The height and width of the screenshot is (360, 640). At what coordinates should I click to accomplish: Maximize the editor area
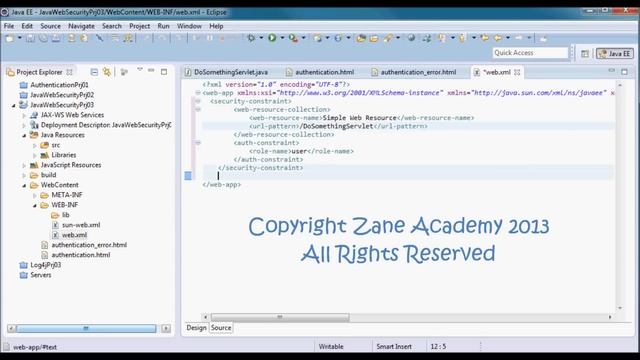pyautogui.click(x=624, y=72)
